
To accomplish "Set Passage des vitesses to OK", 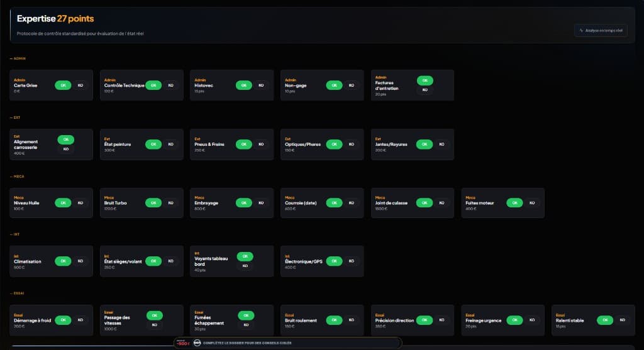I will click(x=155, y=315).
